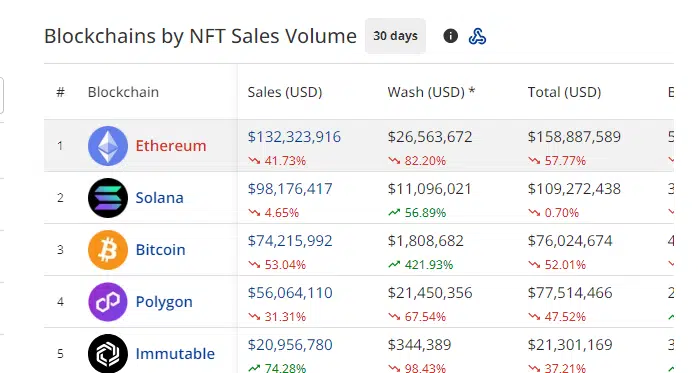Click Polygon total change 47.52%

click(557, 317)
